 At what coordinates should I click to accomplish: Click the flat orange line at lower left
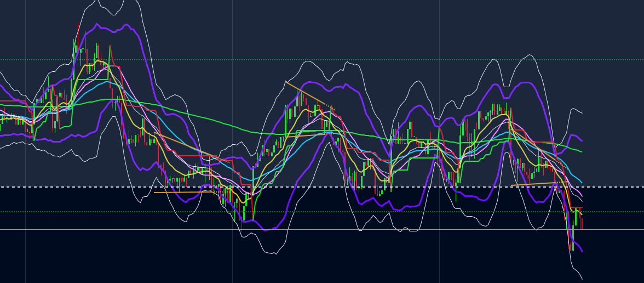point(183,192)
